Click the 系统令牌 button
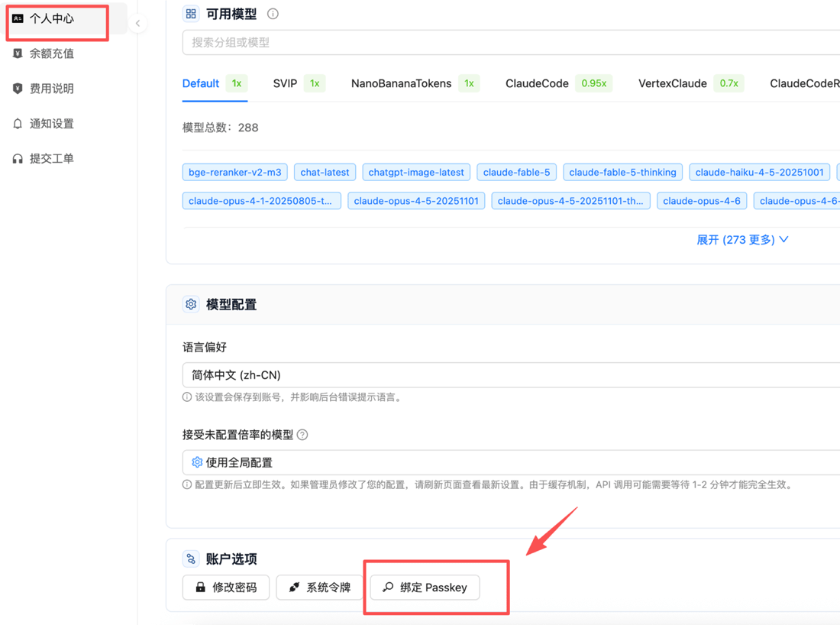This screenshot has height=625, width=840. 319,588
